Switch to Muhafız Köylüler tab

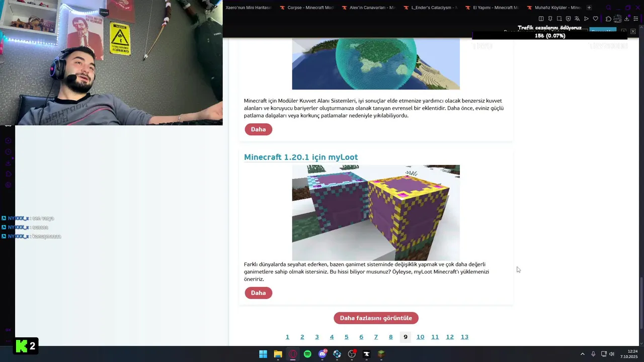(554, 8)
